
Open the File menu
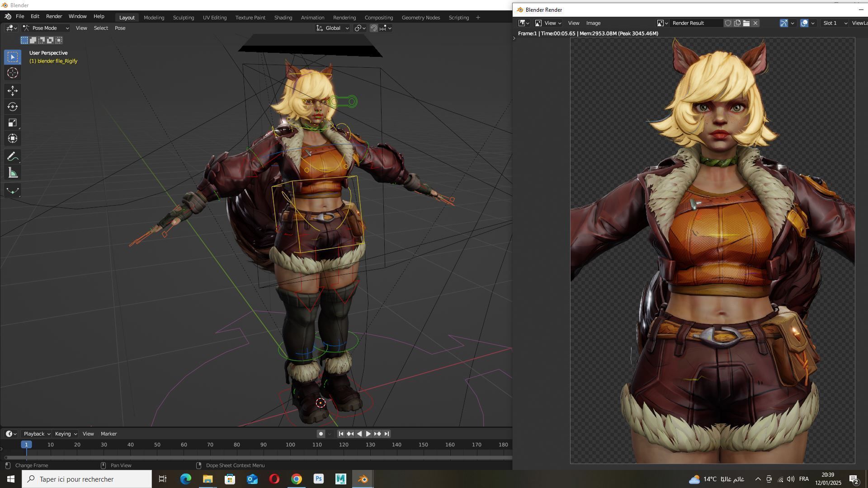tap(20, 16)
